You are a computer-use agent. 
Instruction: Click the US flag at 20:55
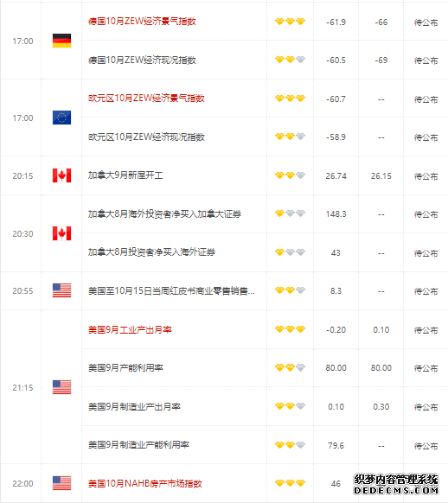click(x=61, y=290)
